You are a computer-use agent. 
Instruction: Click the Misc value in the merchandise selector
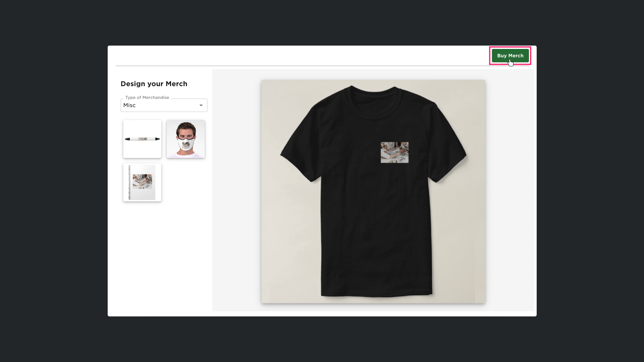[x=129, y=105]
